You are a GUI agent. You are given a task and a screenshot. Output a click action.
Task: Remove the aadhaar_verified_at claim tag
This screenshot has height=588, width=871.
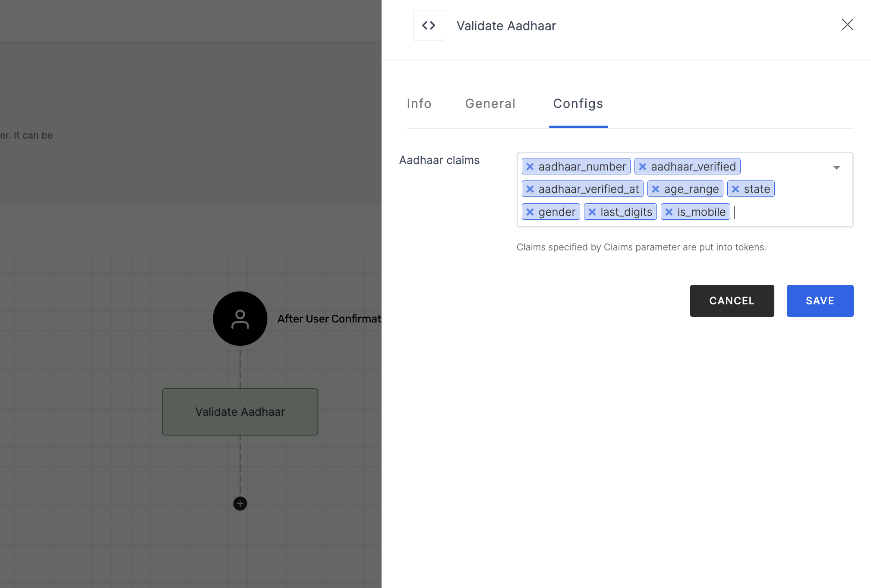click(530, 189)
